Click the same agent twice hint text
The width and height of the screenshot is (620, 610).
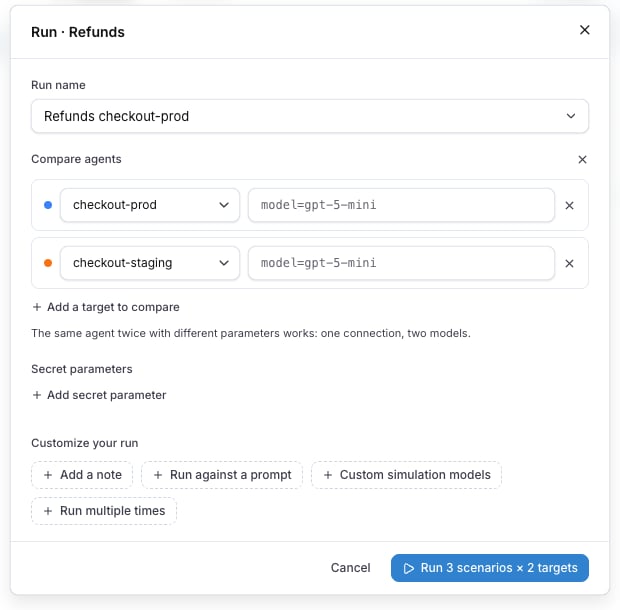(251, 333)
